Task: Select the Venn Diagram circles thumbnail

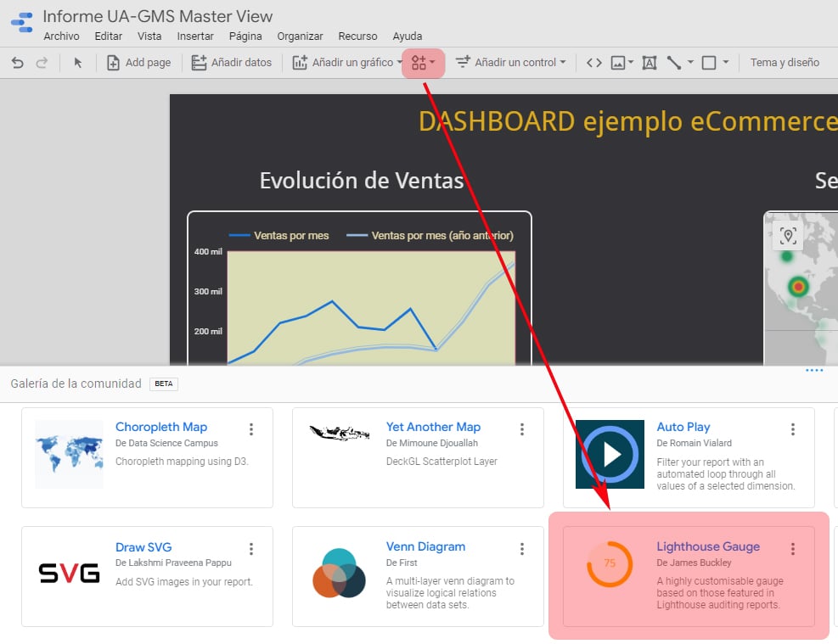Action: click(x=339, y=573)
